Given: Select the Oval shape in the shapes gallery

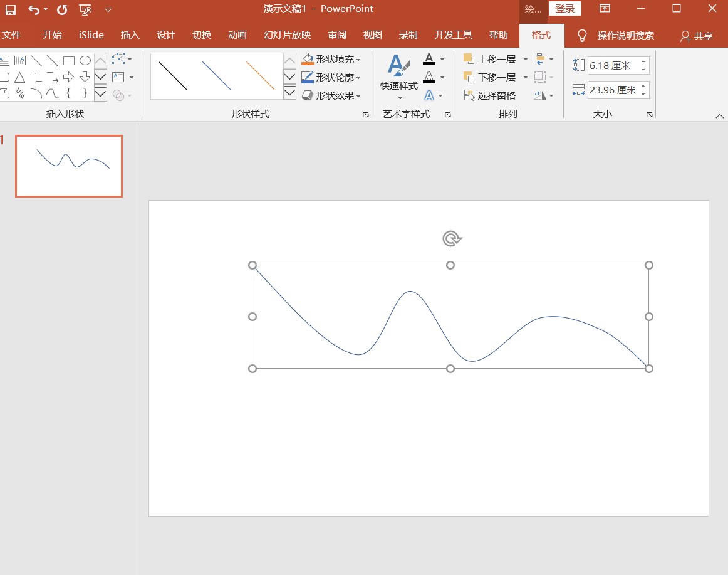Looking at the screenshot, I should [x=85, y=61].
